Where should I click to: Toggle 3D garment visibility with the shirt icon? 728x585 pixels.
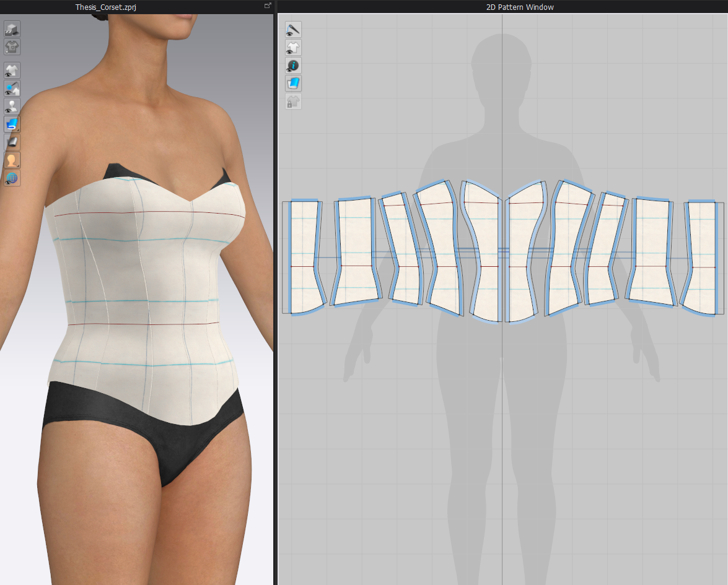tap(11, 70)
